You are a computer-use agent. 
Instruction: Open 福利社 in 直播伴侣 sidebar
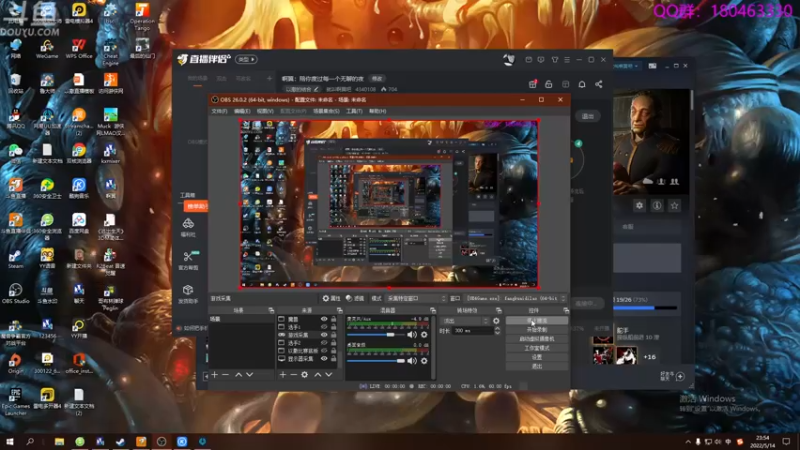(188, 227)
